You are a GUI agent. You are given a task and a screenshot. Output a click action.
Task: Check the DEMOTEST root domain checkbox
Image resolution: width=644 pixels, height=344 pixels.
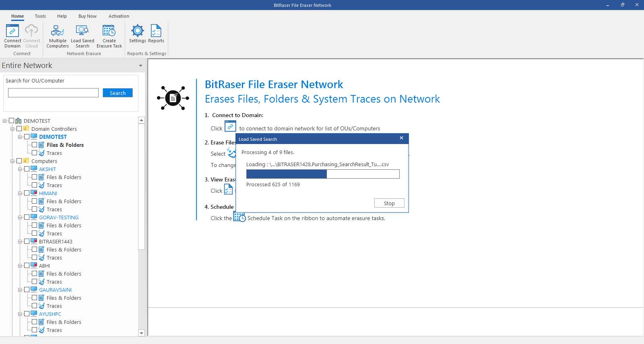pos(11,121)
